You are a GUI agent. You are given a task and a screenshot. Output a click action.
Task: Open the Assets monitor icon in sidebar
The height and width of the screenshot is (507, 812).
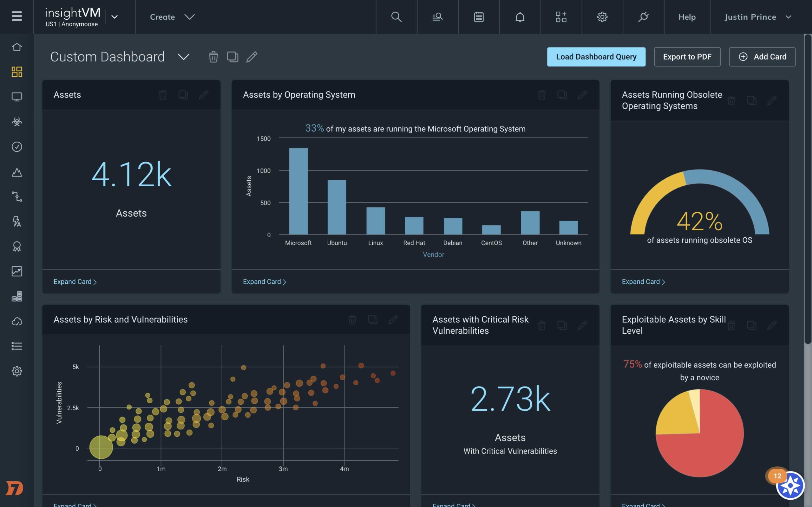click(17, 97)
